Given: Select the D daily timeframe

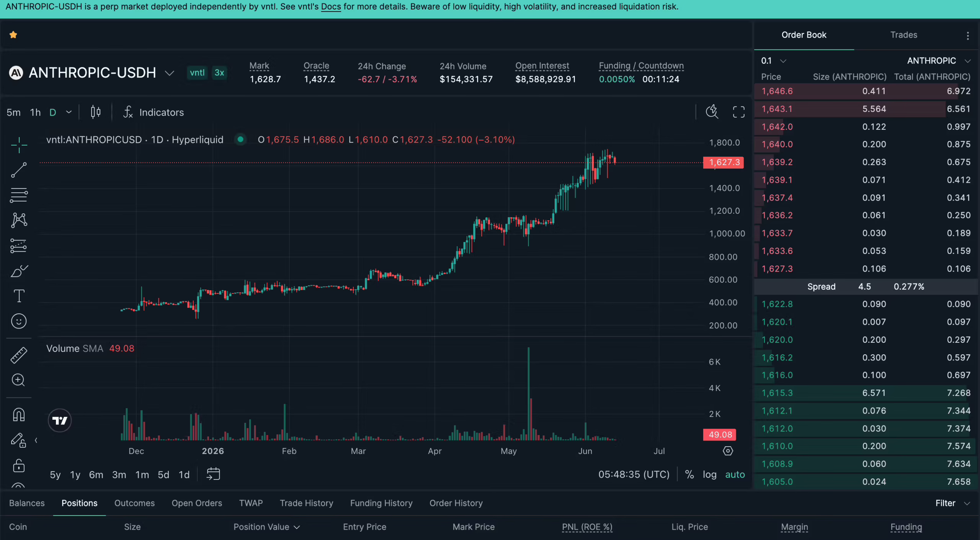Looking at the screenshot, I should point(53,112).
